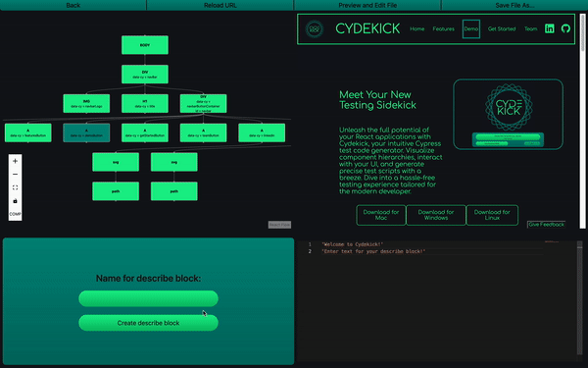Open the GitHub icon in the navbar
This screenshot has width=588, height=368.
(x=565, y=28)
